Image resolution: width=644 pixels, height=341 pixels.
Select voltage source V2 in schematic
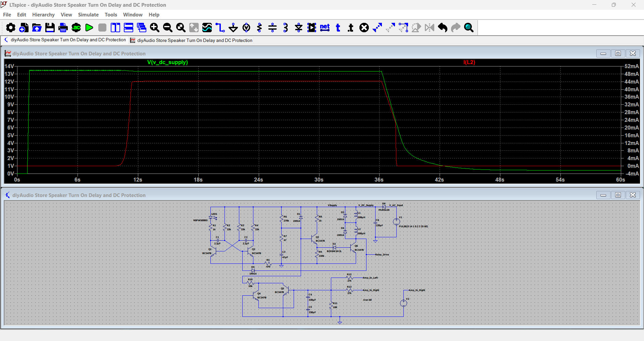[x=403, y=303]
